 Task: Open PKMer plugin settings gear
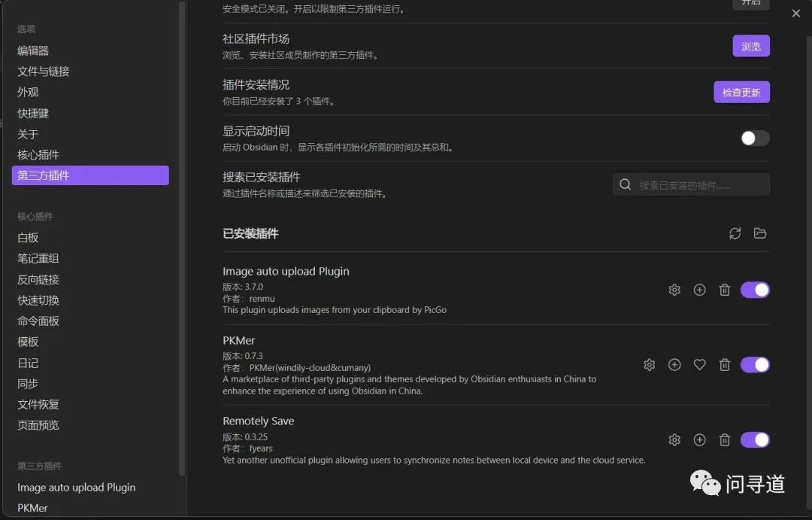click(x=650, y=364)
